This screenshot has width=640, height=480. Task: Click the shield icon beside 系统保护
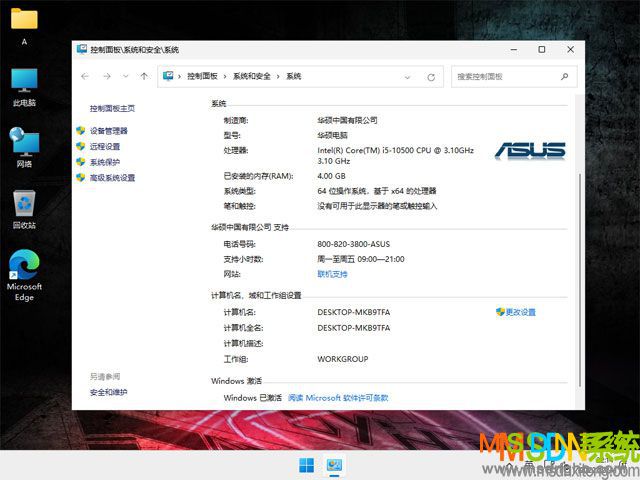coord(80,162)
